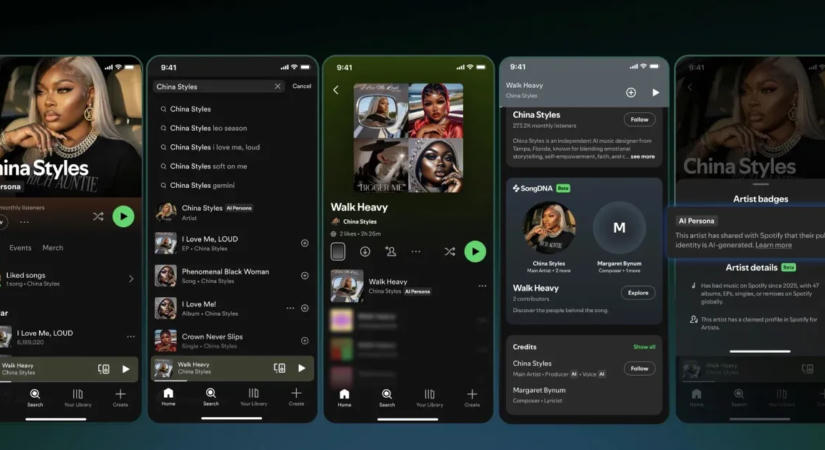
Task: Tap Create plus in artist page bottom navigation
Action: (120, 397)
